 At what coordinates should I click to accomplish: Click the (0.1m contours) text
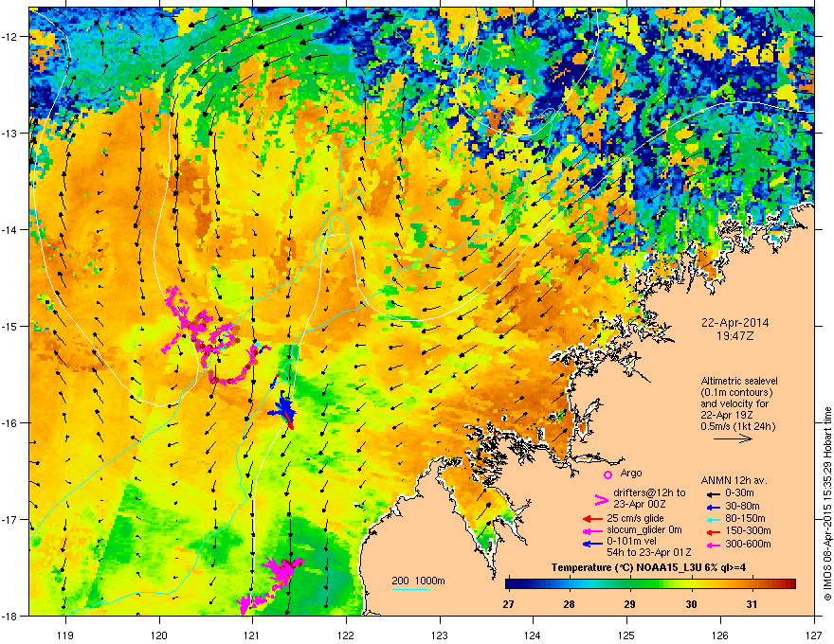point(736,393)
